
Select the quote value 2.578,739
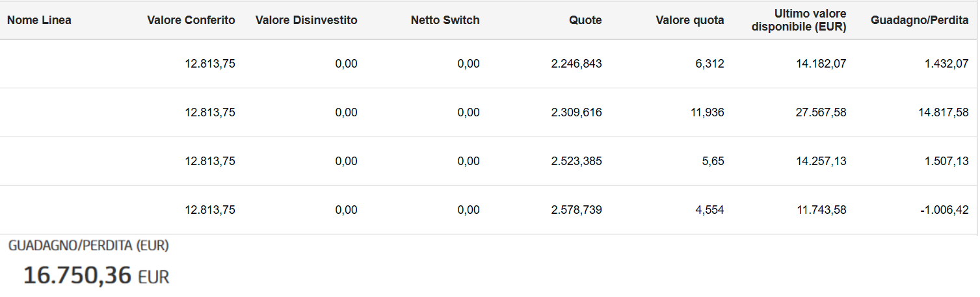coord(576,210)
